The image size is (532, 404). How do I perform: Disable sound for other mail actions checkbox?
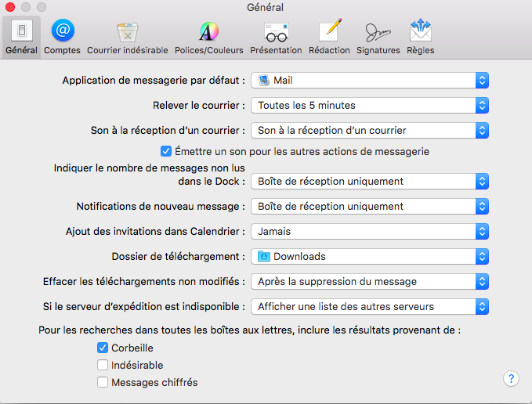pos(165,151)
